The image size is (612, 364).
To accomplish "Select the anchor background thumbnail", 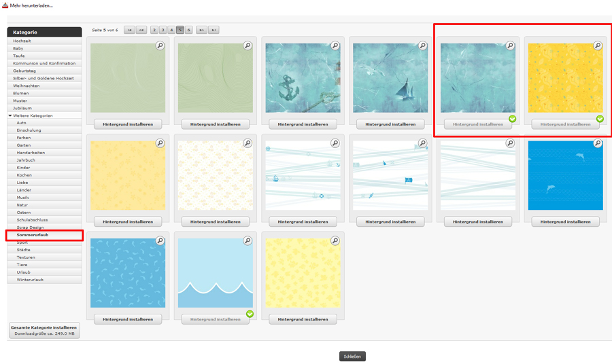I will click(x=303, y=78).
